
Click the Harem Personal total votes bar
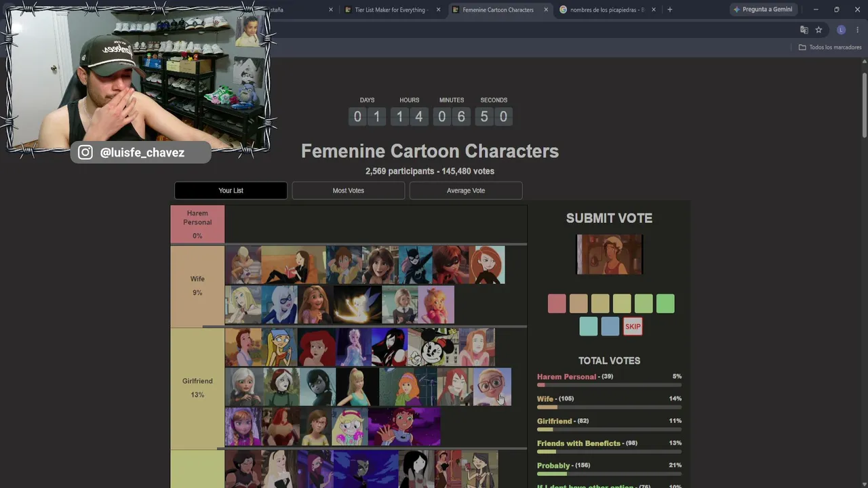tap(610, 385)
